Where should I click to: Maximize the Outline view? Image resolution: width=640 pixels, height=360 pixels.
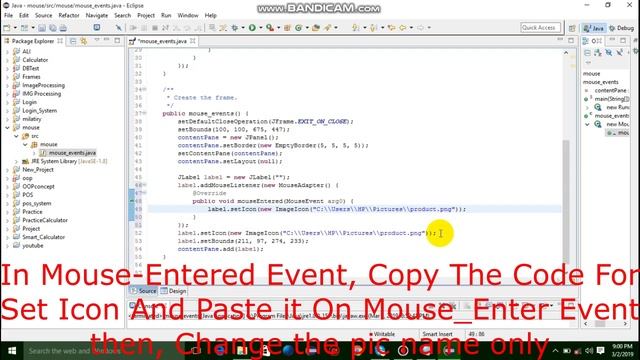click(623, 40)
